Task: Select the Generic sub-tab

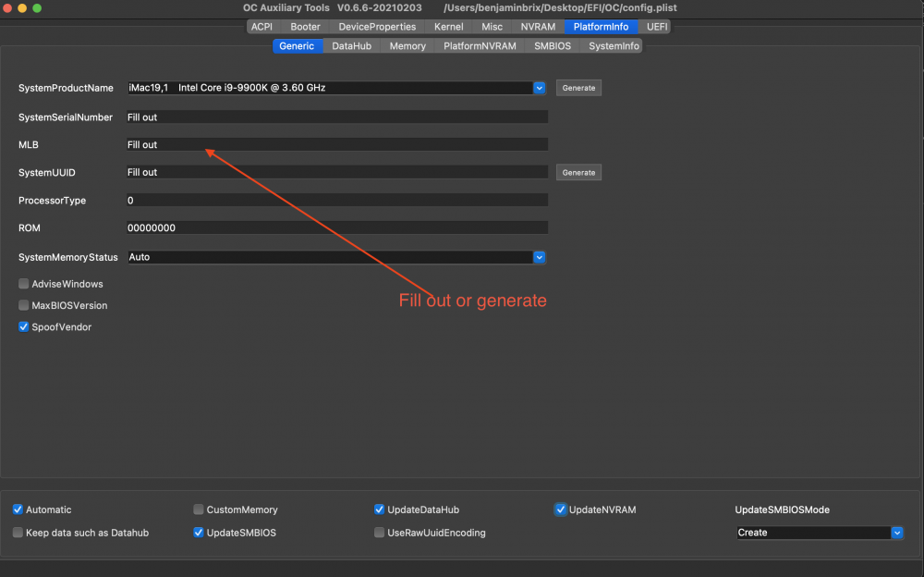Action: pos(297,46)
